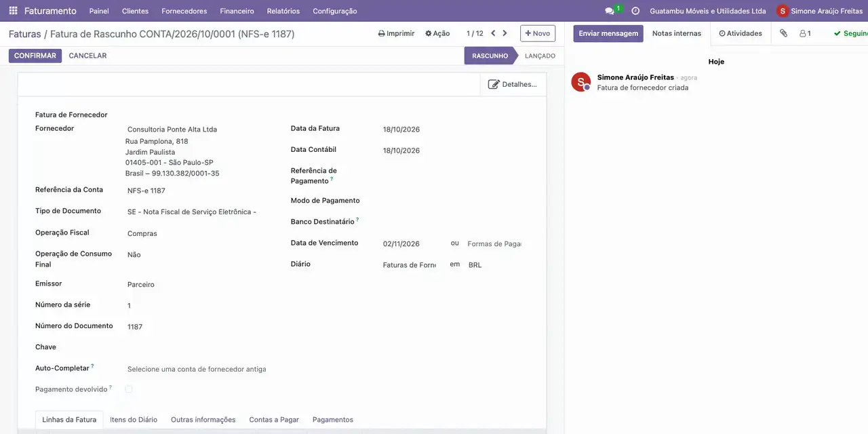Open Clientes menu
868x434 pixels.
135,11
